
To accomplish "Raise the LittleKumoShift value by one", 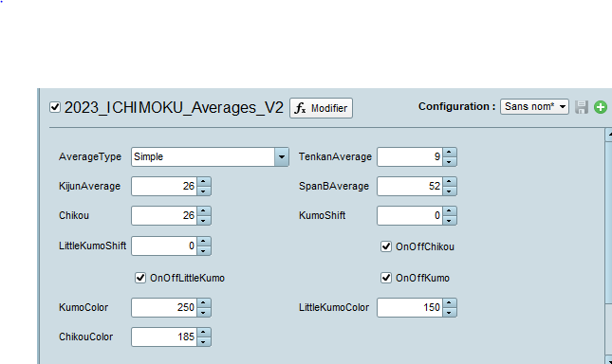I will click(203, 241).
